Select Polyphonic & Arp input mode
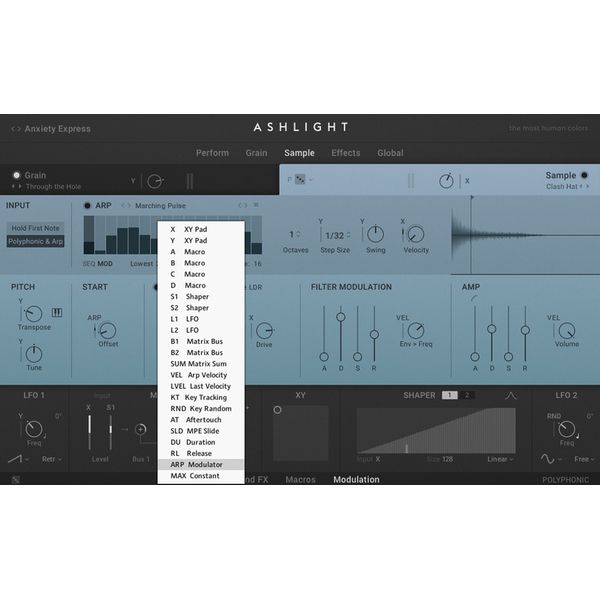 35,241
